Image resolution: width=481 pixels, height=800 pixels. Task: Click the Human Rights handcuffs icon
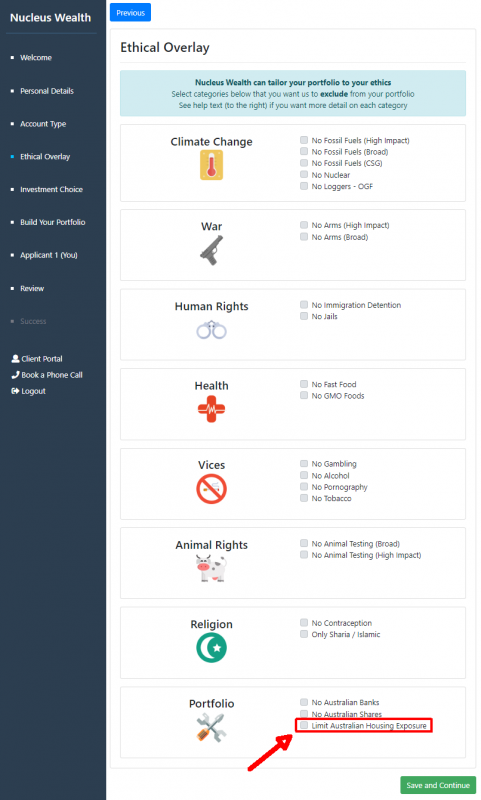click(211, 330)
